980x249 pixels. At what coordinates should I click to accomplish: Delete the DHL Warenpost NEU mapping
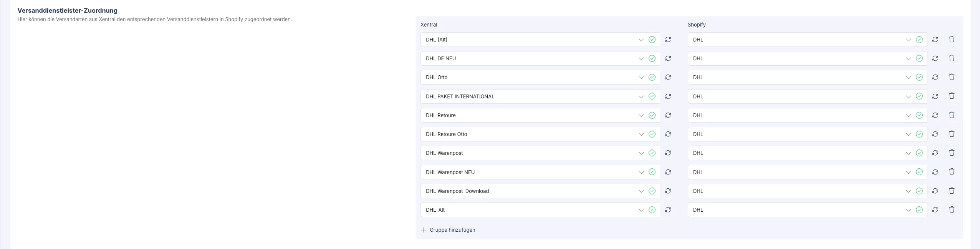pyautogui.click(x=952, y=171)
